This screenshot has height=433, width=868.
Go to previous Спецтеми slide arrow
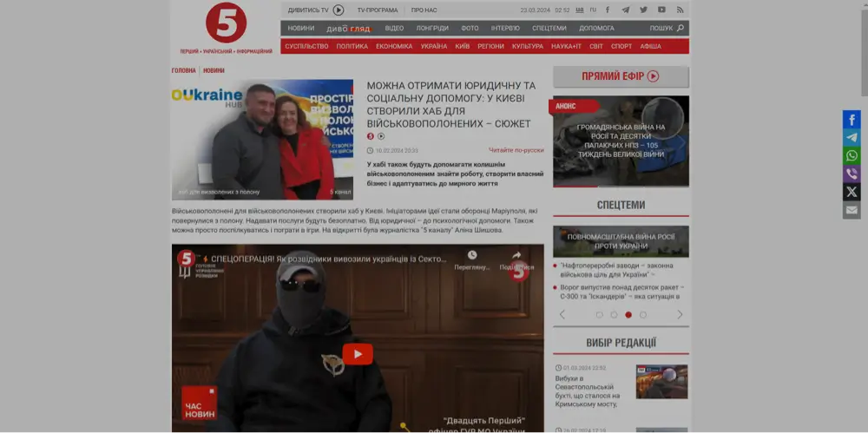tap(562, 315)
